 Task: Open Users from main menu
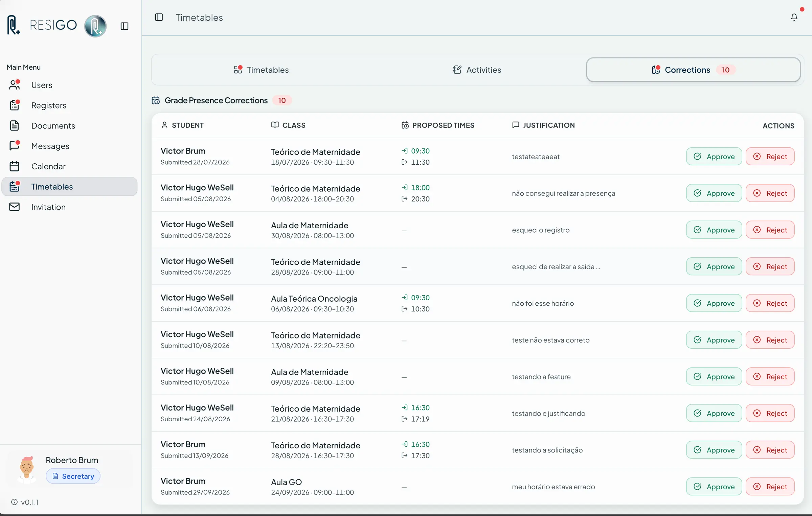tap(69, 85)
